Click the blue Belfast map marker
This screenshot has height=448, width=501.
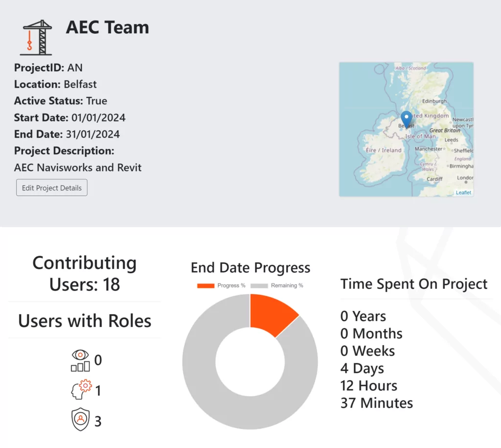(x=406, y=119)
